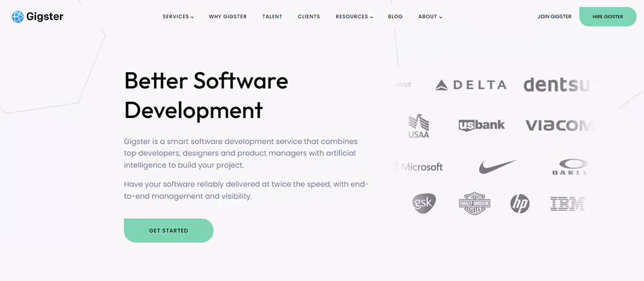Click the Oakley logo

coord(570,167)
